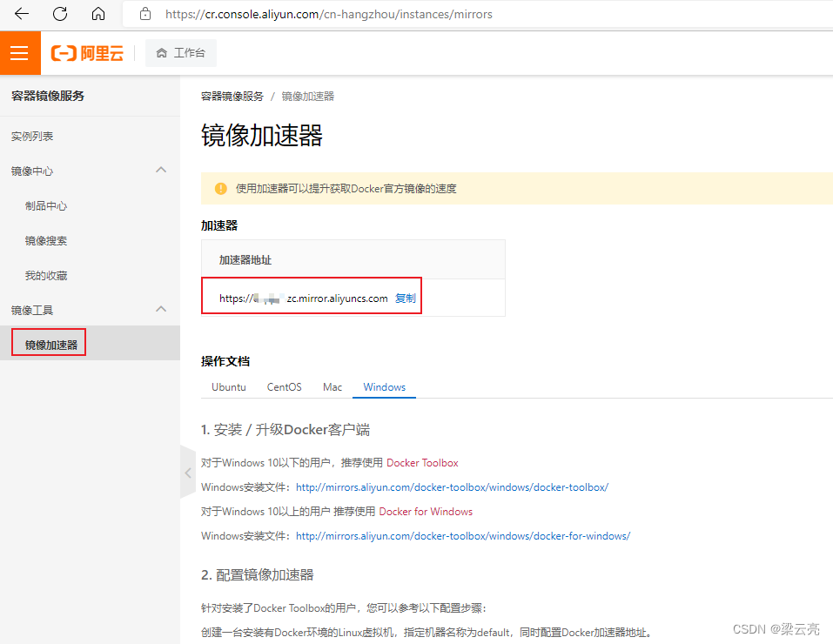Collapse the 镜像工具 section chevron

[161, 309]
